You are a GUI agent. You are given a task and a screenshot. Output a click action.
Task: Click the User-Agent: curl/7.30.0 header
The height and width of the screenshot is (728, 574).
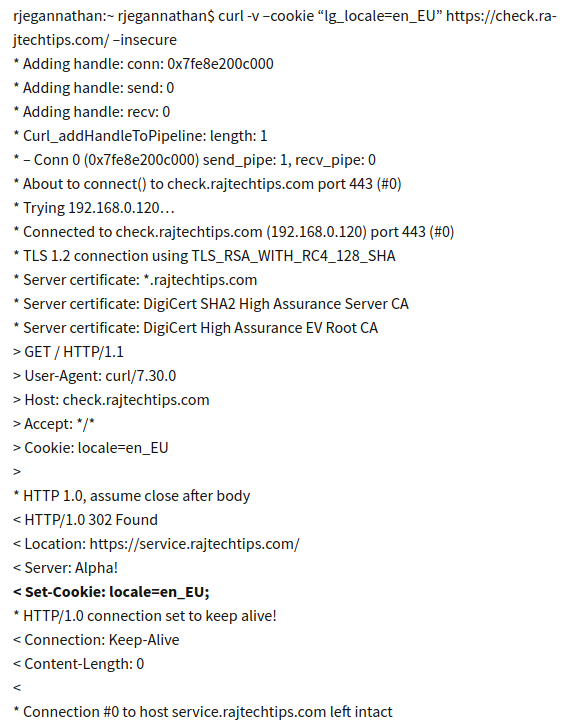click(95, 376)
